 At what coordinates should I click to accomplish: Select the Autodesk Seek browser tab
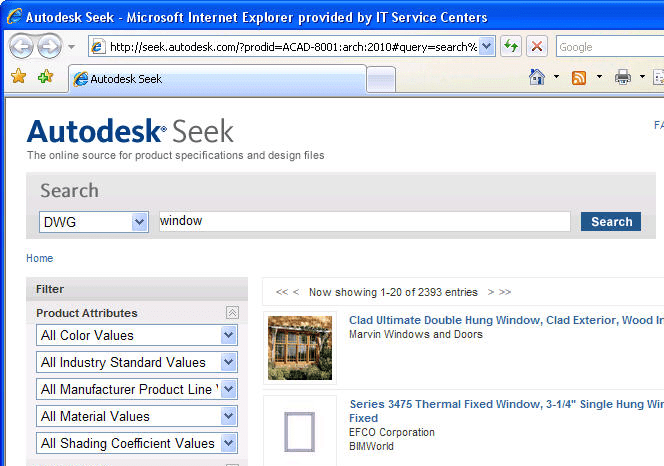pos(217,79)
